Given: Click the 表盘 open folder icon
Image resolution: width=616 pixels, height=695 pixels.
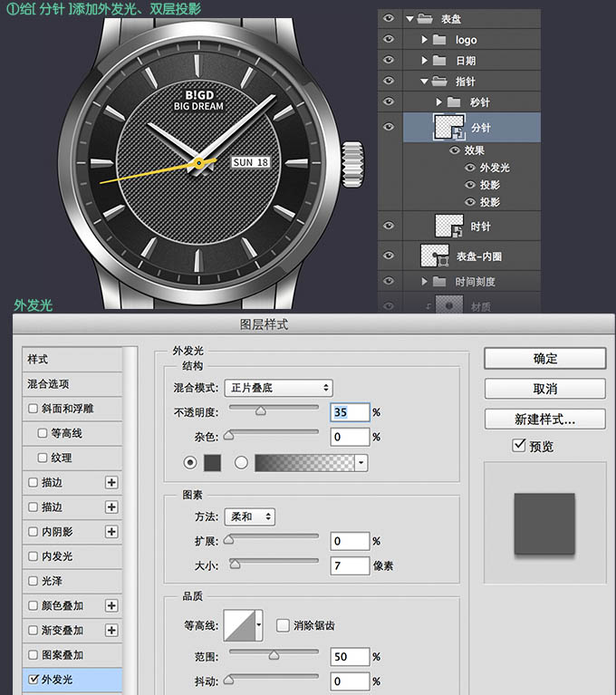Looking at the screenshot, I should click(425, 18).
